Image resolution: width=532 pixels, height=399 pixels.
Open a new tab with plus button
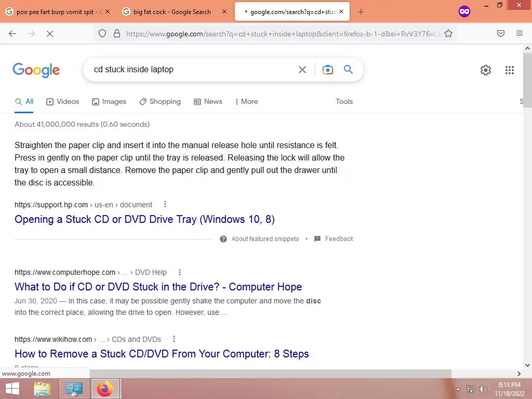[361, 12]
